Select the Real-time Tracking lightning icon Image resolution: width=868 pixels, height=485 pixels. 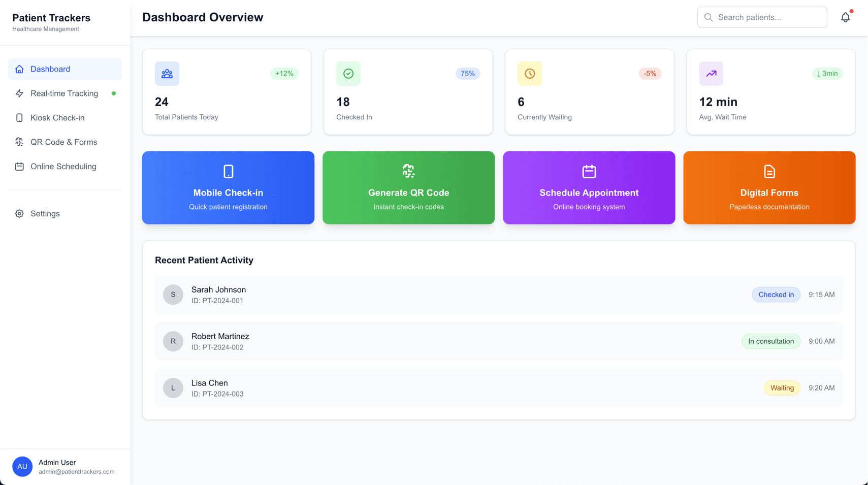19,93
